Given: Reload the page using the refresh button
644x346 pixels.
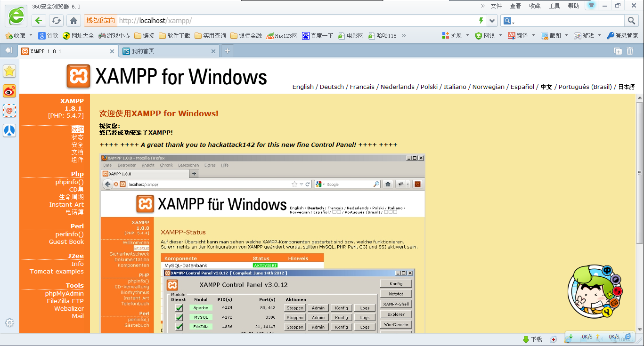Looking at the screenshot, I should pyautogui.click(x=56, y=21).
